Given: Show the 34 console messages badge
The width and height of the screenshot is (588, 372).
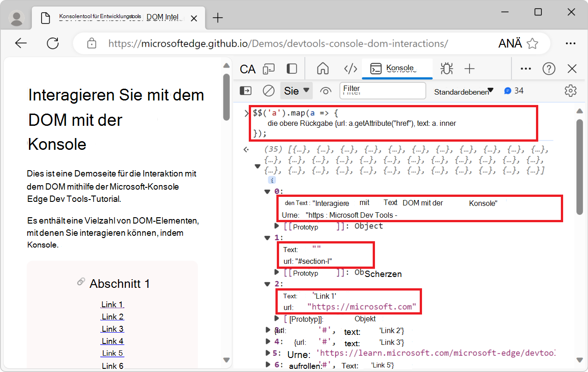Looking at the screenshot, I should pyautogui.click(x=514, y=91).
